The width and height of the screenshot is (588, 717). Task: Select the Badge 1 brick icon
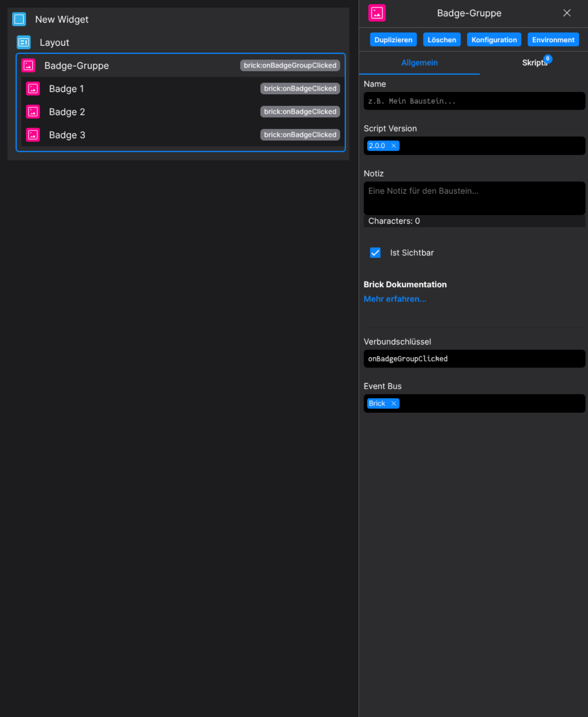tap(33, 88)
